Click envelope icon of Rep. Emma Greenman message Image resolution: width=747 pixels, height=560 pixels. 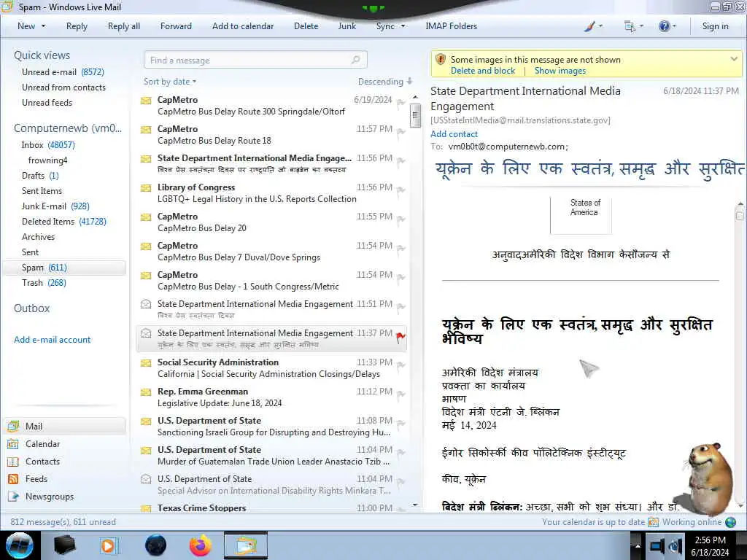[x=146, y=392]
